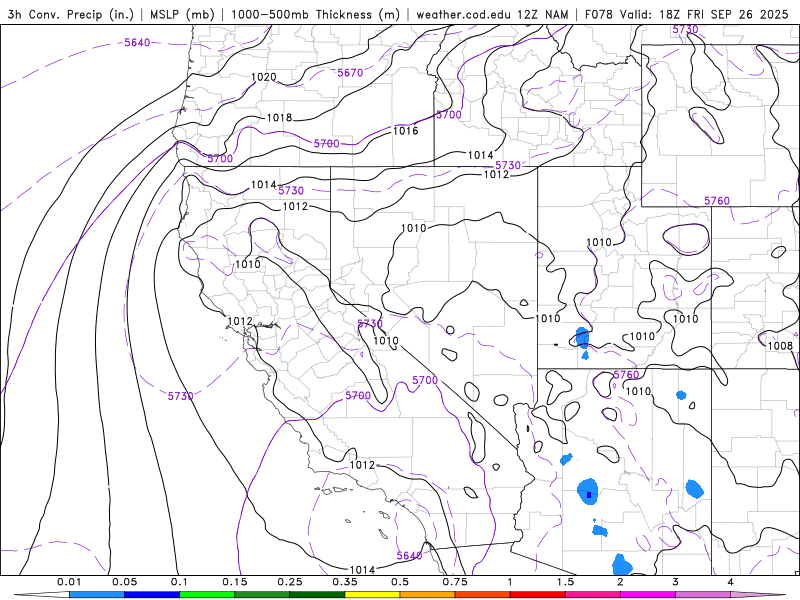800x600 pixels.
Task: Click the purple 5670 thickness label
Action: (x=350, y=73)
